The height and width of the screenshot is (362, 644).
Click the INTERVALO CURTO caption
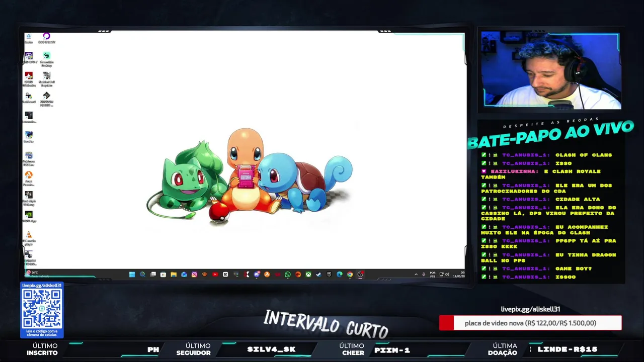pyautogui.click(x=326, y=323)
